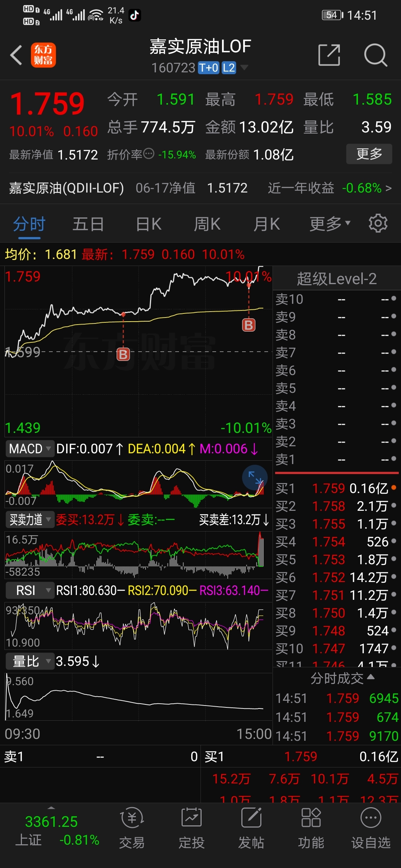Tap the 14:51 trade with 9170 volume
401x868 pixels.
click(x=337, y=736)
